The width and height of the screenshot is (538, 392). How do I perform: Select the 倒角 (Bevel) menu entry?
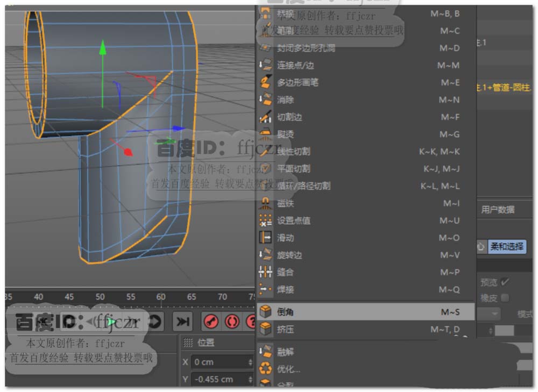coord(366,312)
